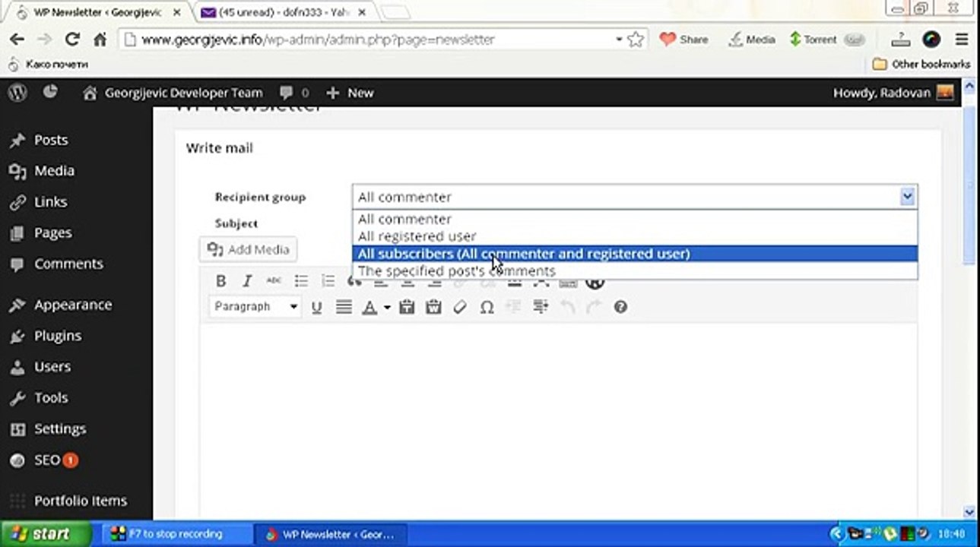980x547 pixels.
Task: Open the text color dropdown arrow
Action: 387,307
